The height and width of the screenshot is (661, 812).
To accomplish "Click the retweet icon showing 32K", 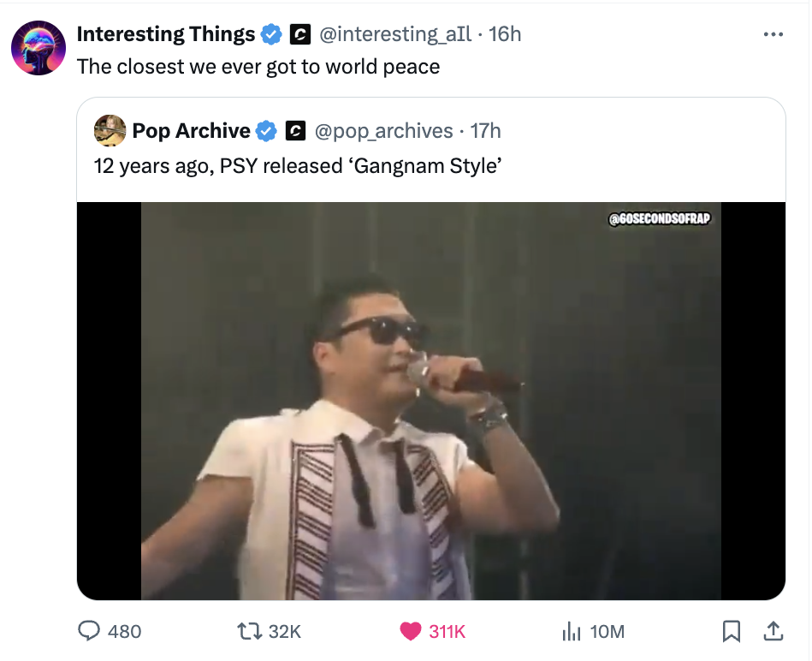I will point(248,631).
